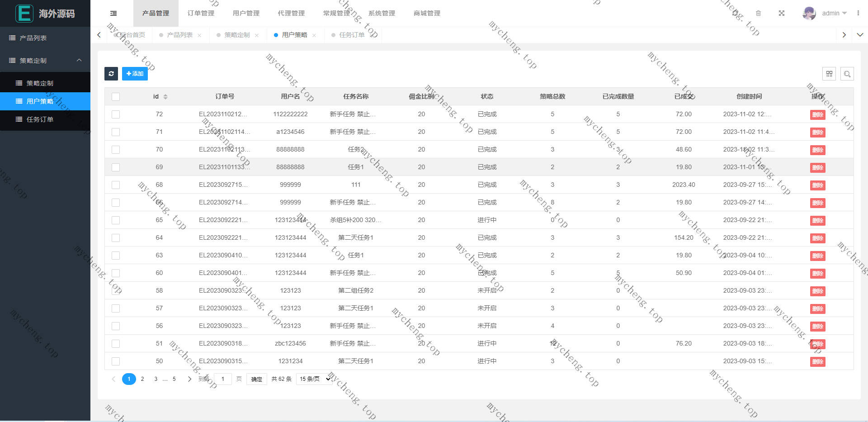This screenshot has height=422, width=868.
Task: Collapse sidebar with the menu fold icon
Action: click(x=113, y=14)
